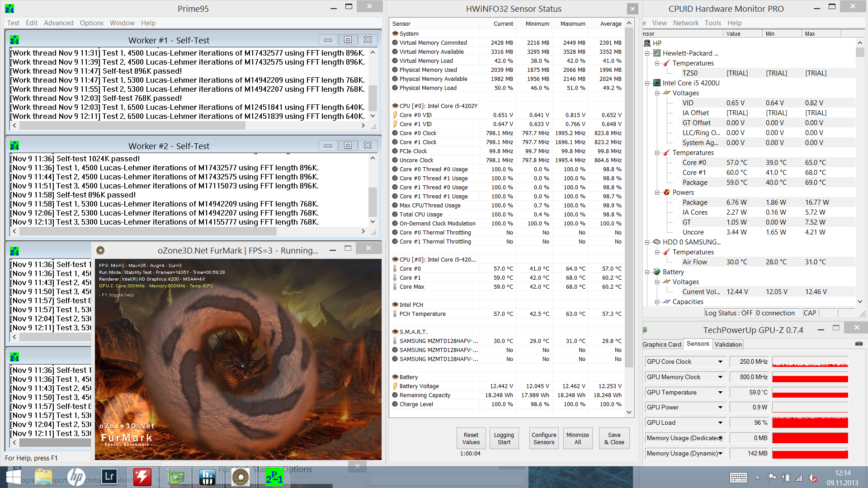
Task: Collapse the Intel Core i5 4200U node
Action: click(x=647, y=83)
